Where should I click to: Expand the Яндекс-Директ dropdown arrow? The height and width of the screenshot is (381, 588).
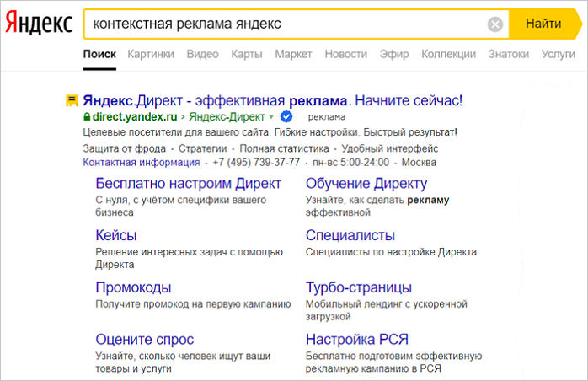(x=271, y=117)
